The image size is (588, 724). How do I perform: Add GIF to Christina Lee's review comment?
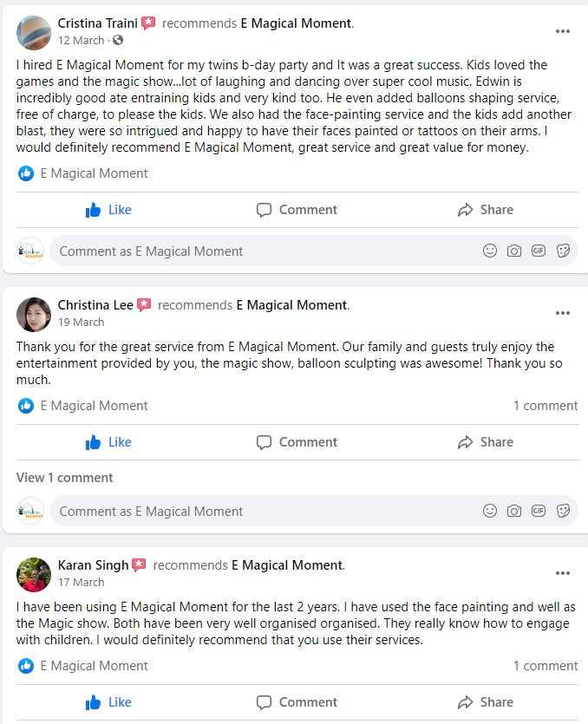(539, 511)
